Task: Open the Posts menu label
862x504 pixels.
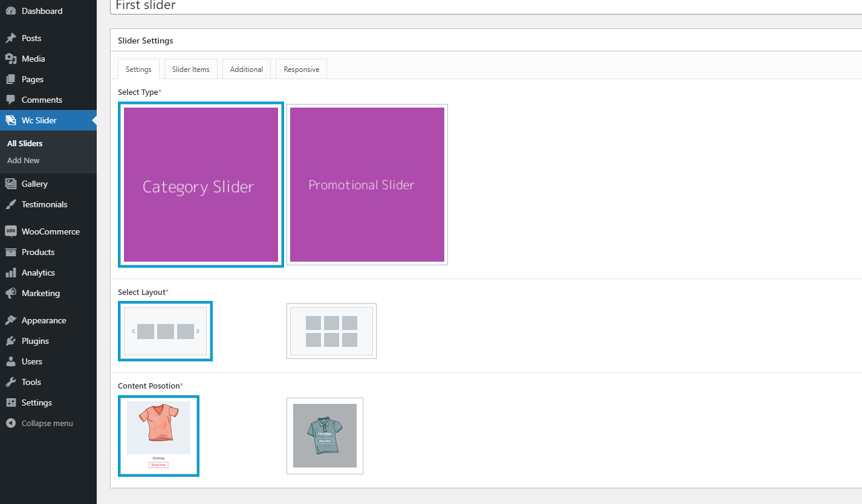Action: 31,38
